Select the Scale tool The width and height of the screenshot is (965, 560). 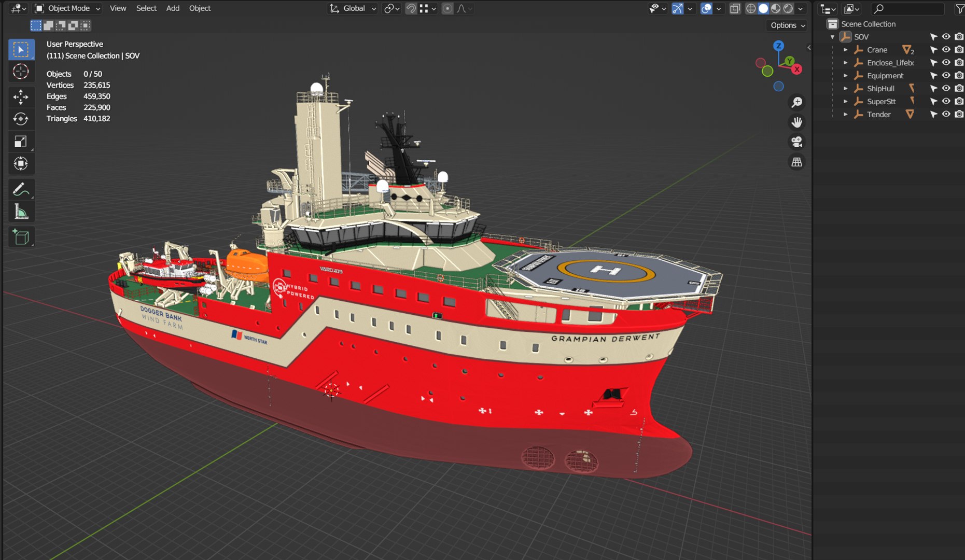coord(21,142)
